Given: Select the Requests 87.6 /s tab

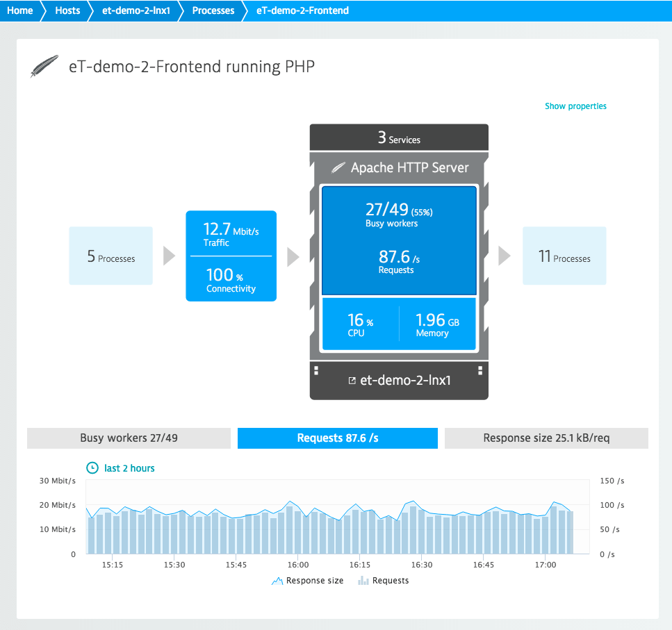Looking at the screenshot, I should (337, 438).
